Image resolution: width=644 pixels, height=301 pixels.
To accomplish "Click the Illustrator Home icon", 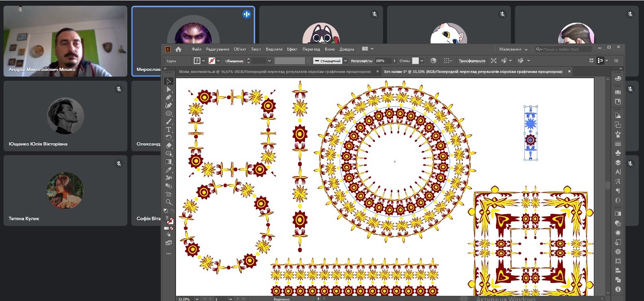I will pos(179,49).
